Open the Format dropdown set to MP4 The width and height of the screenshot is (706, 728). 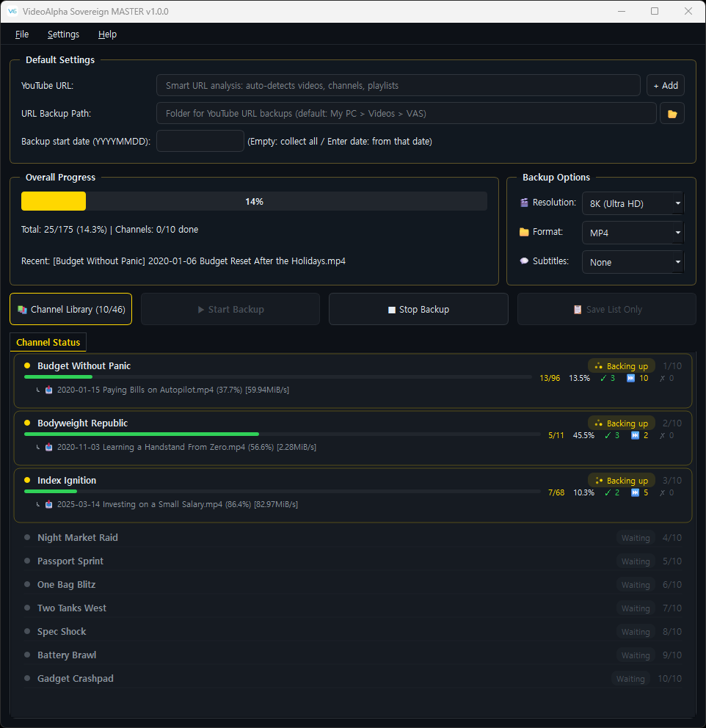[633, 233]
